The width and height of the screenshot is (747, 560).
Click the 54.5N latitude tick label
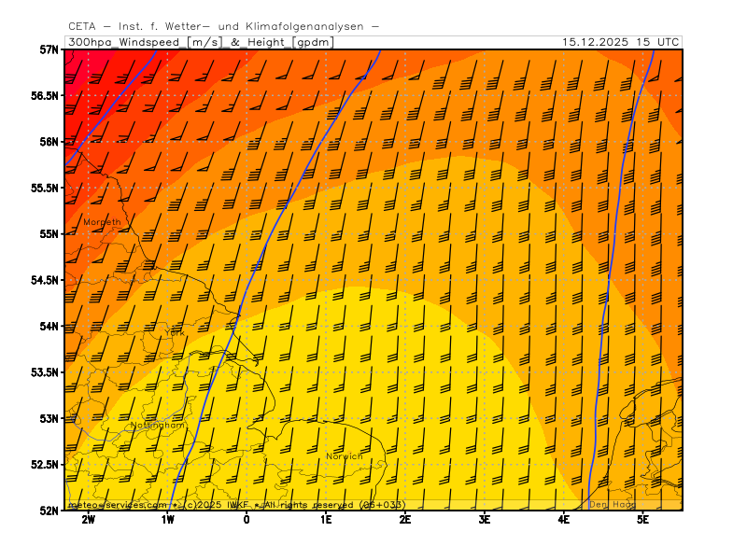coord(44,280)
